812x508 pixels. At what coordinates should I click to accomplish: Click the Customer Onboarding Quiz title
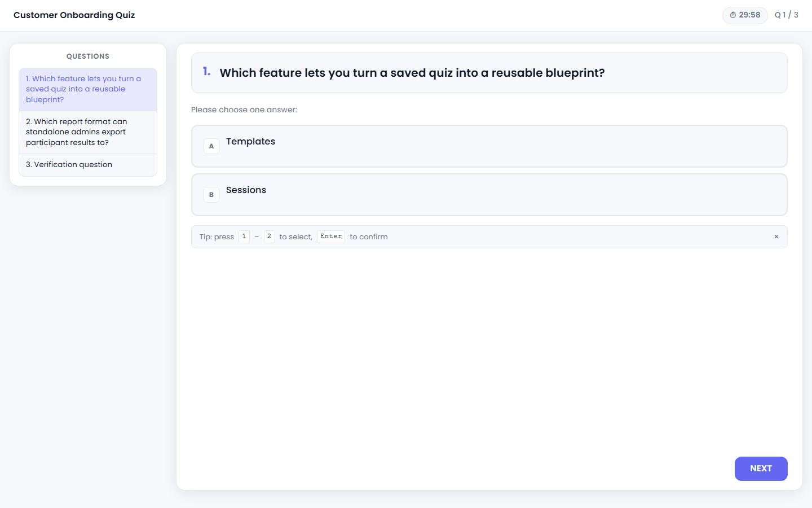click(x=74, y=15)
